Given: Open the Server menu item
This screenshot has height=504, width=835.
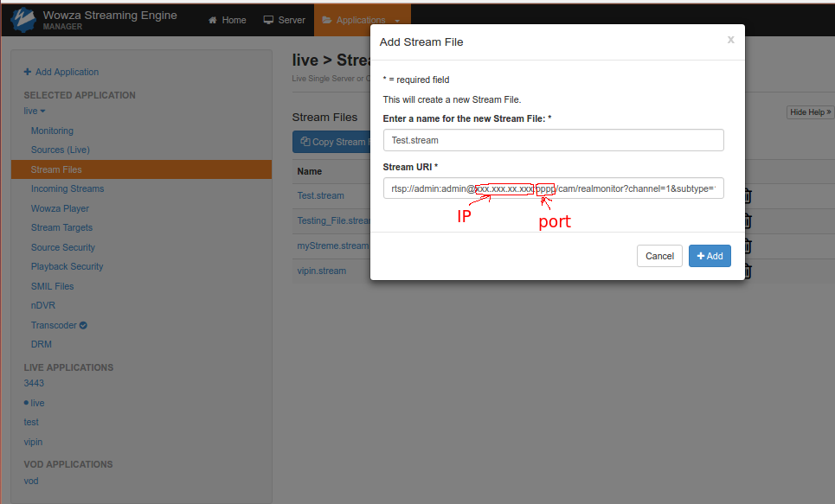Looking at the screenshot, I should (285, 20).
